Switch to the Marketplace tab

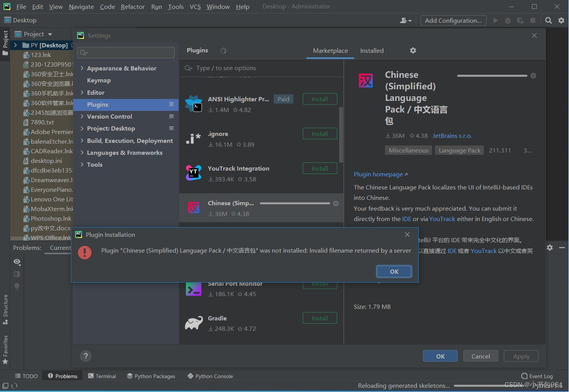[330, 50]
